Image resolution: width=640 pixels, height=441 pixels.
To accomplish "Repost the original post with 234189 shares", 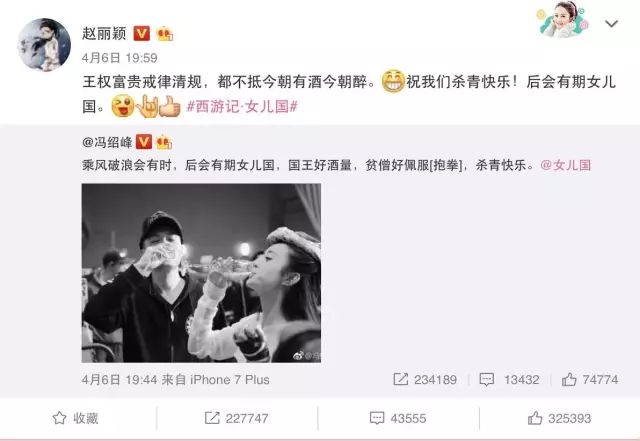I will [425, 379].
